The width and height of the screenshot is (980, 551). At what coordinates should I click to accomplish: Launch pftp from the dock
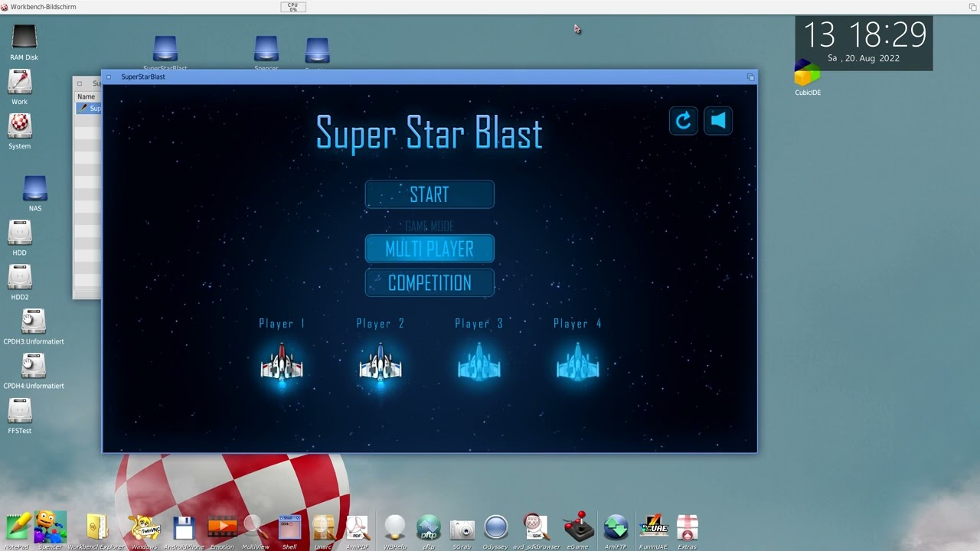pos(429,530)
